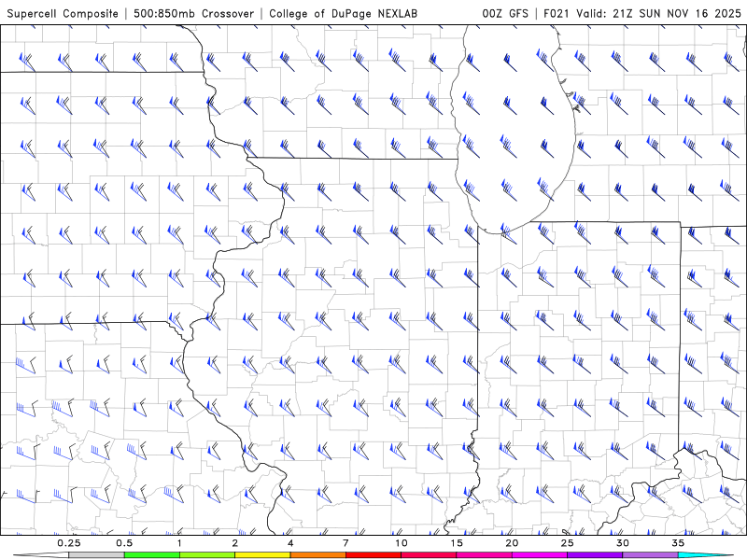Select the 0.25 legend label
Viewport: 747px width, 560px height.
69,543
